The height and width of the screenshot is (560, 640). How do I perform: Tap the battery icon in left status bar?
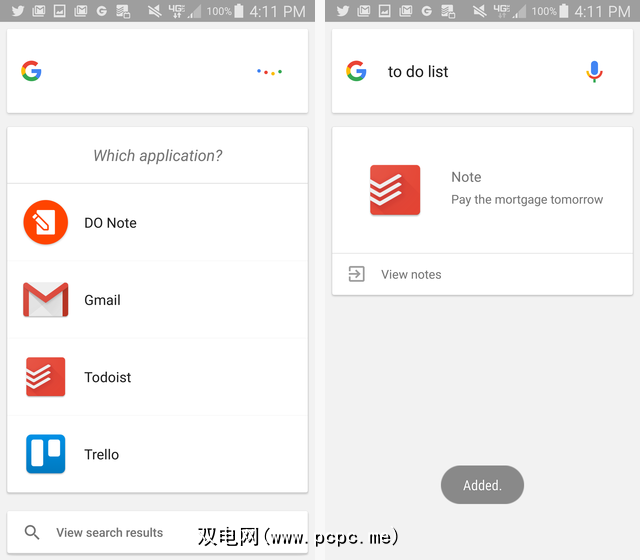239,11
